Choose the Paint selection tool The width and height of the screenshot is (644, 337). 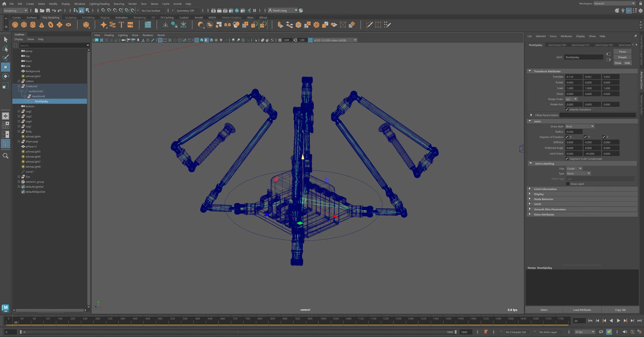pyautogui.click(x=5, y=58)
